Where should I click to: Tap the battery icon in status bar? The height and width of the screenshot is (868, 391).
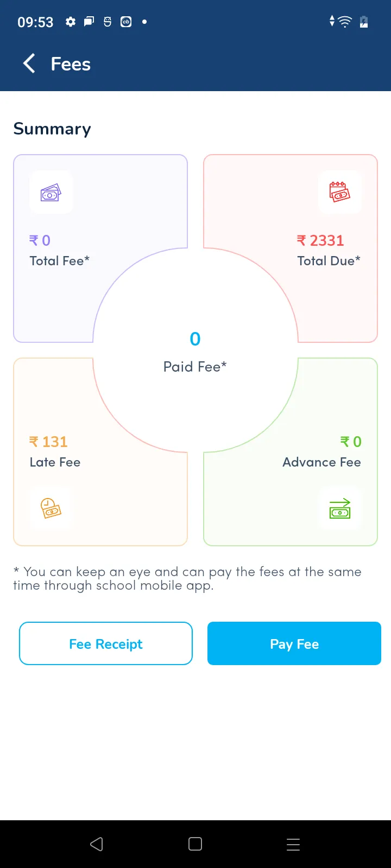364,22
